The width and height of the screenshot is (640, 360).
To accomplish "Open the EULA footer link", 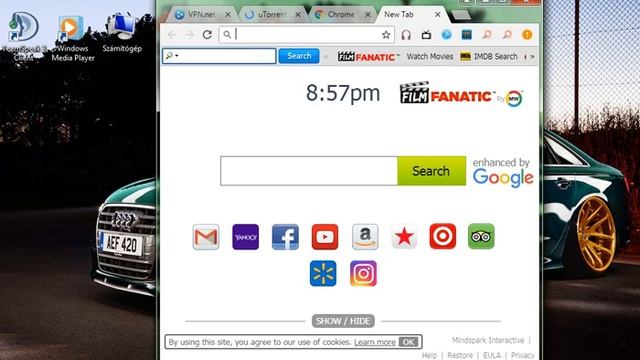I will point(492,356).
